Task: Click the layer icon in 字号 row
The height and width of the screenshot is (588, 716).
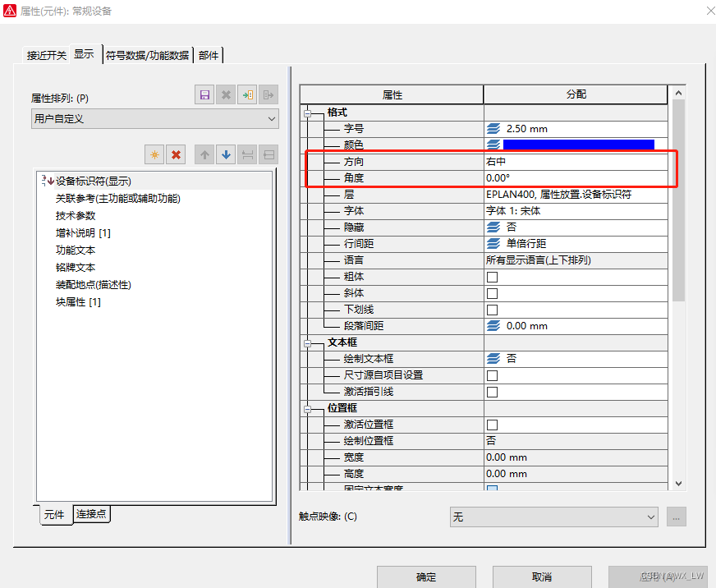Action: coord(493,129)
